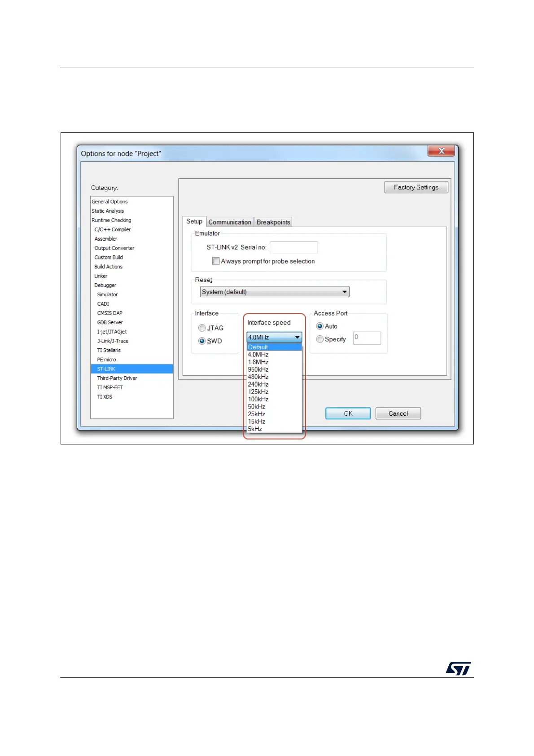The image size is (534, 756).
Task: Choose 100kHz interface speed
Action: click(x=274, y=399)
